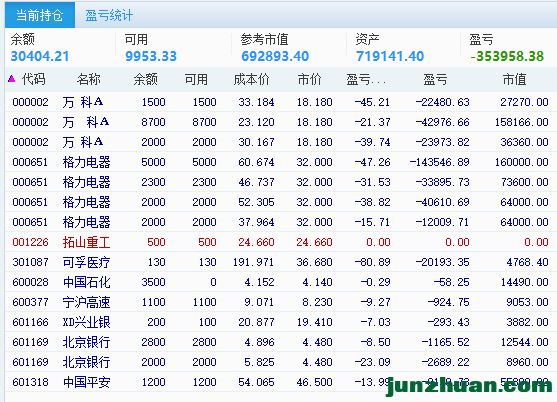Image resolution: width=557 pixels, height=402 pixels.
Task: Select the 中国石化 holding row
Action: point(281,282)
